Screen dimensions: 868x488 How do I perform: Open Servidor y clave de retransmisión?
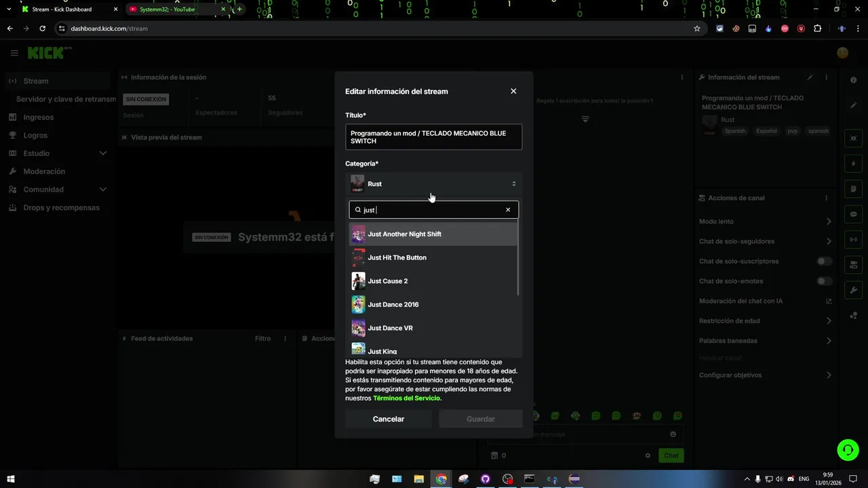pyautogui.click(x=66, y=99)
